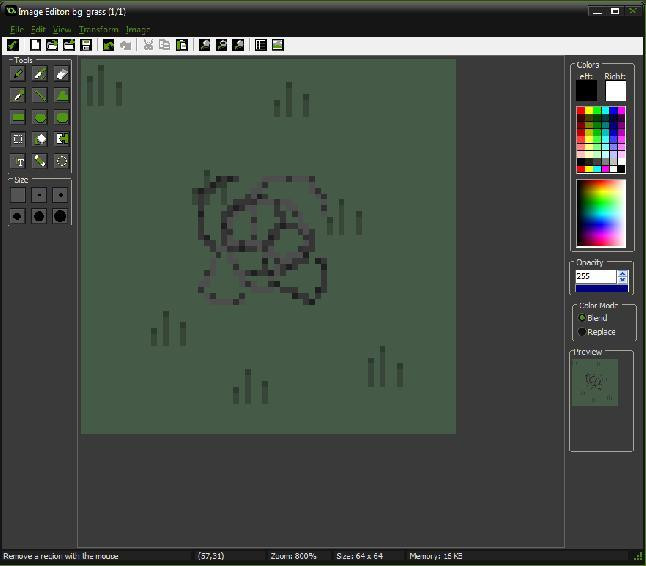Increase opacity with the spinner up arrow
The image size is (646, 566).
point(623,274)
